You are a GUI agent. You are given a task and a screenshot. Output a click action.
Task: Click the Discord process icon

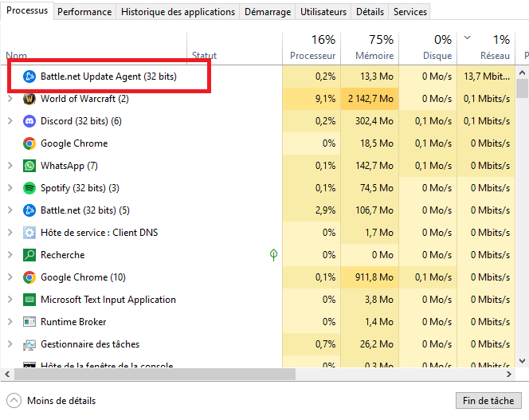[29, 121]
